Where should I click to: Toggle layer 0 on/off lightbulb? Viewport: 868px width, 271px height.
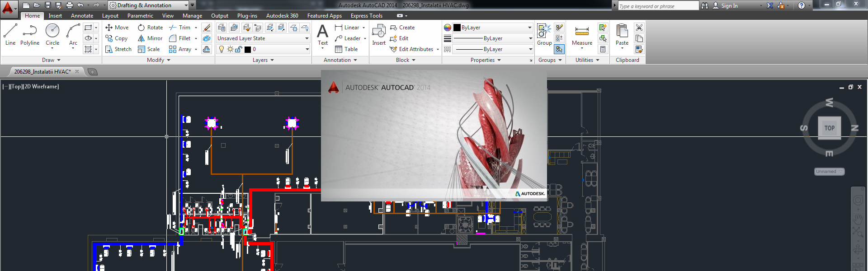222,49
